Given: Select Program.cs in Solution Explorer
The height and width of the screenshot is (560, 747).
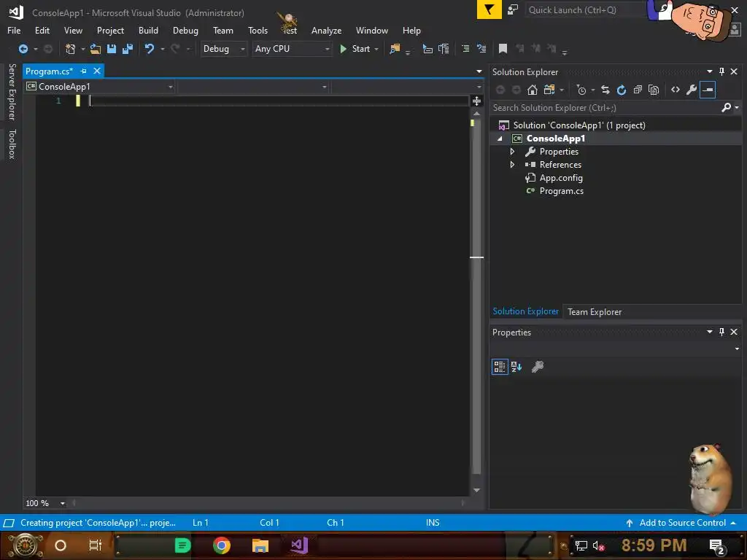Looking at the screenshot, I should (561, 191).
